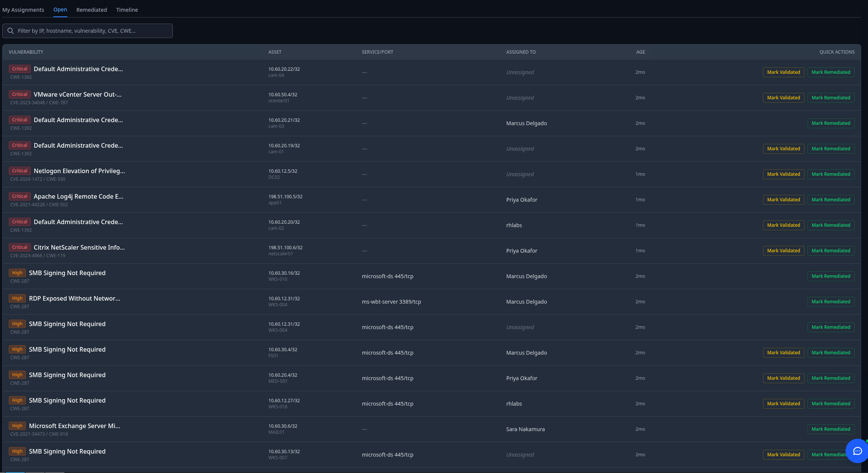Click ms-wbt-server 3389/tcp service cell
This screenshot has width=868, height=473.
tap(391, 302)
